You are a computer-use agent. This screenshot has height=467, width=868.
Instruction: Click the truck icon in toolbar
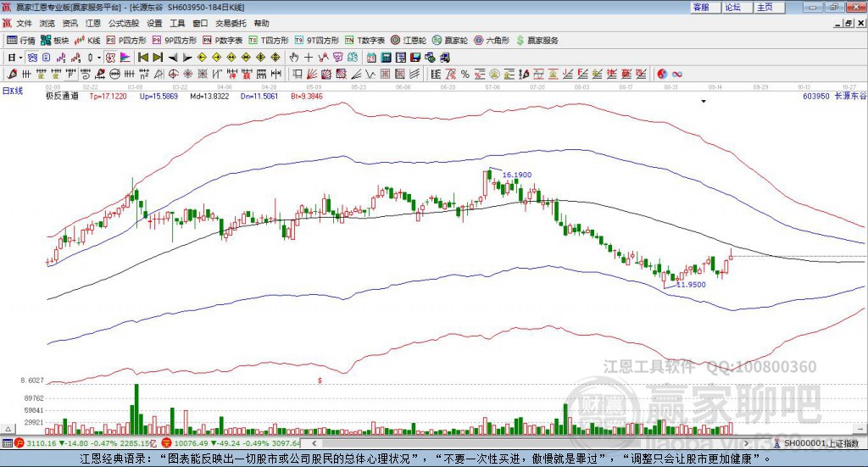[444, 58]
